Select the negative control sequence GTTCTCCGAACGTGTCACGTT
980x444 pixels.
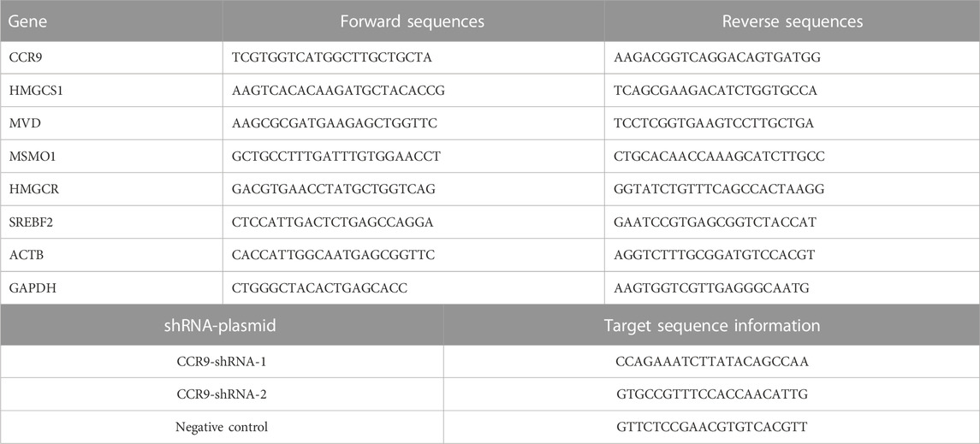point(711,427)
